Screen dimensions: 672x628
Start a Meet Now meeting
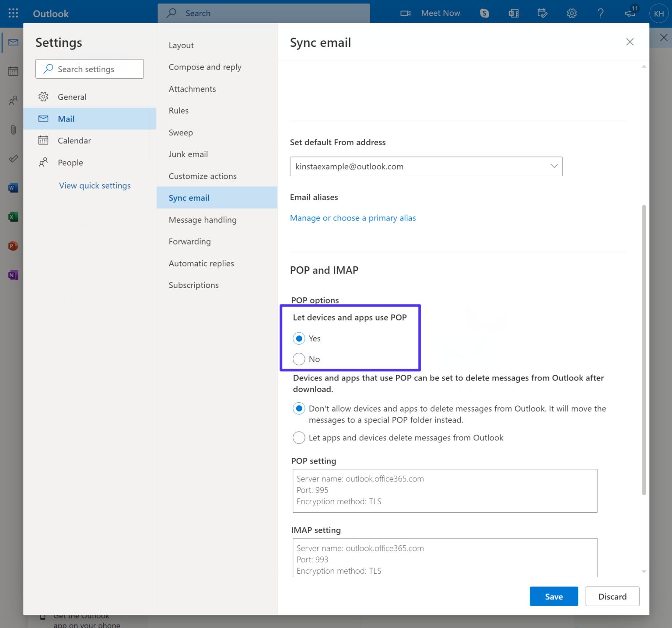point(430,13)
